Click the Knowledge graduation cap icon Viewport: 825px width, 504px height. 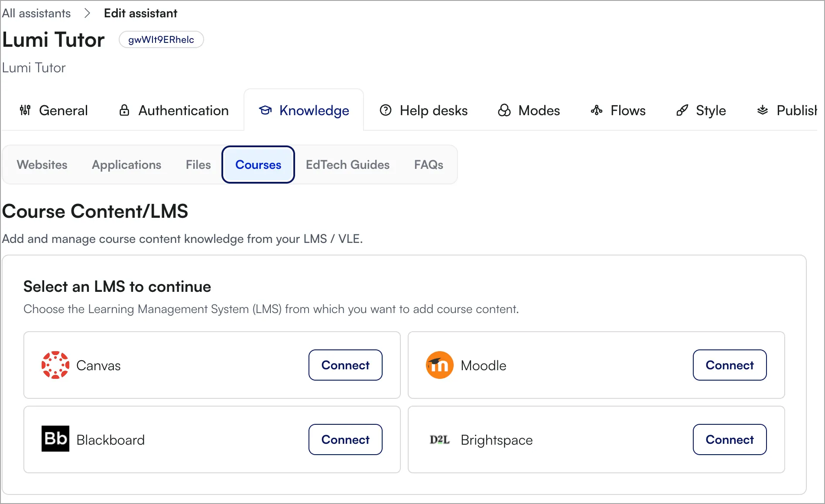click(x=265, y=110)
